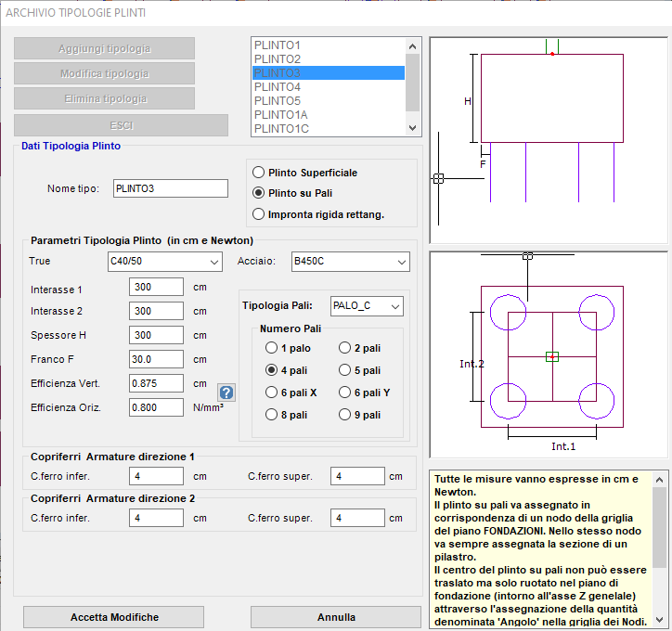
Task: Click the Efficienza Vert. input field
Action: (x=157, y=383)
